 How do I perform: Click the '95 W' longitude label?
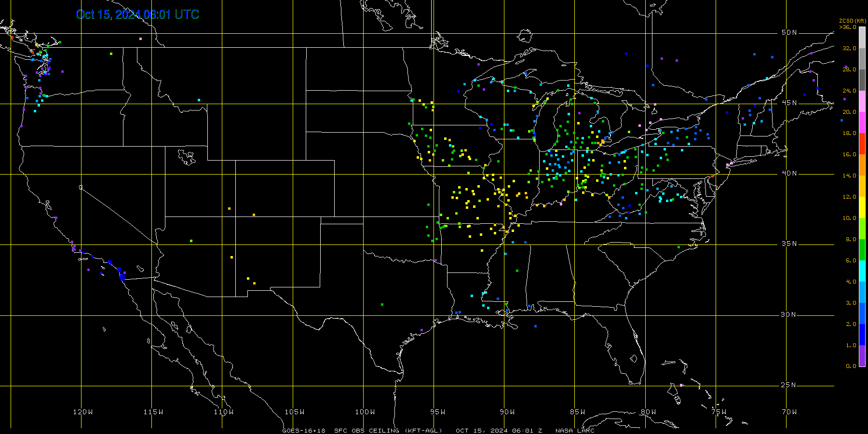tap(437, 412)
